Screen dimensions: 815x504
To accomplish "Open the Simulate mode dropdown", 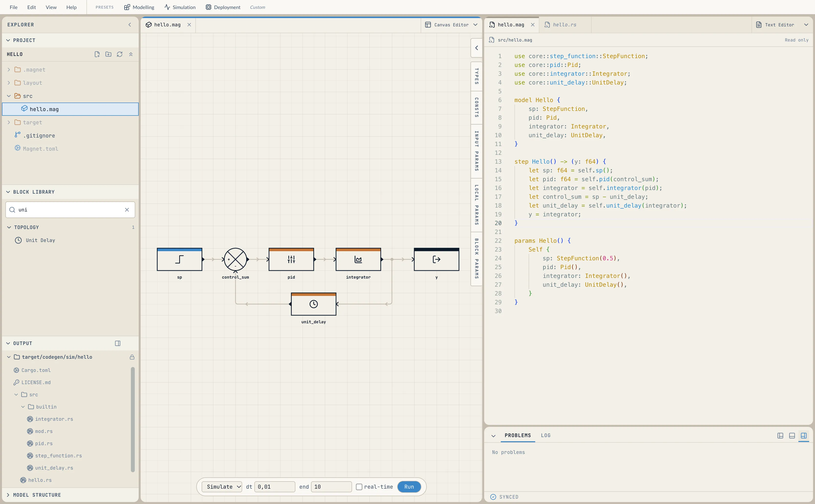I will pos(222,487).
